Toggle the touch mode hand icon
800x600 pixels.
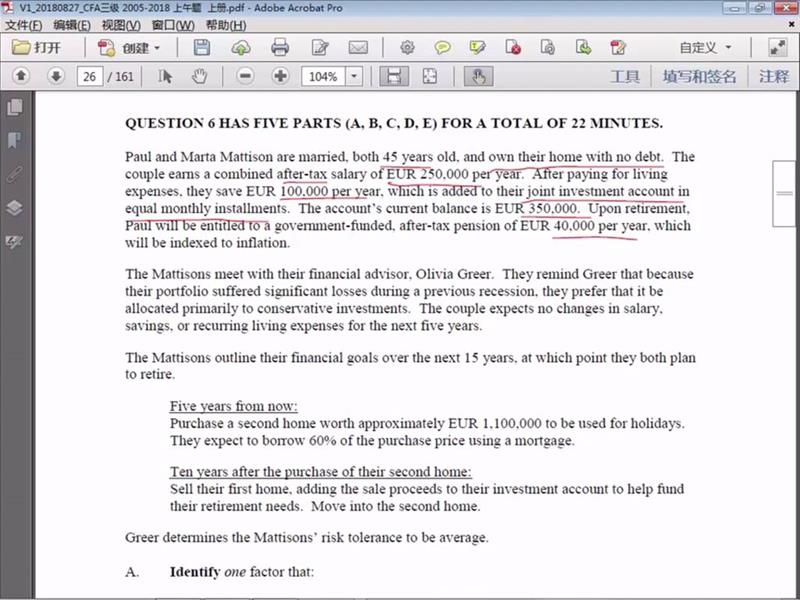pyautogui.click(x=478, y=77)
